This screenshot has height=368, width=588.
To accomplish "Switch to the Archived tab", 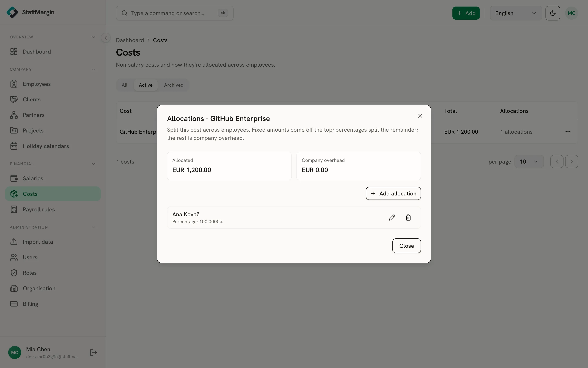I will [x=174, y=85].
